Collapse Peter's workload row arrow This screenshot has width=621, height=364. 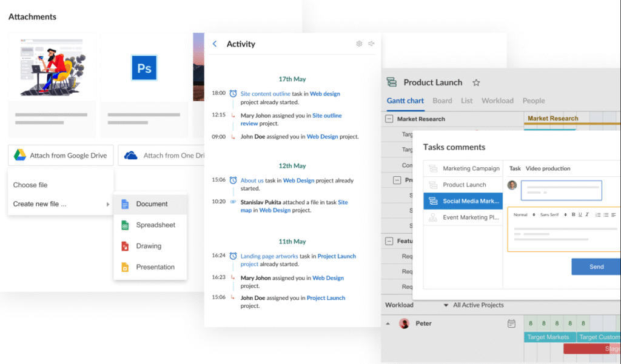click(x=389, y=323)
